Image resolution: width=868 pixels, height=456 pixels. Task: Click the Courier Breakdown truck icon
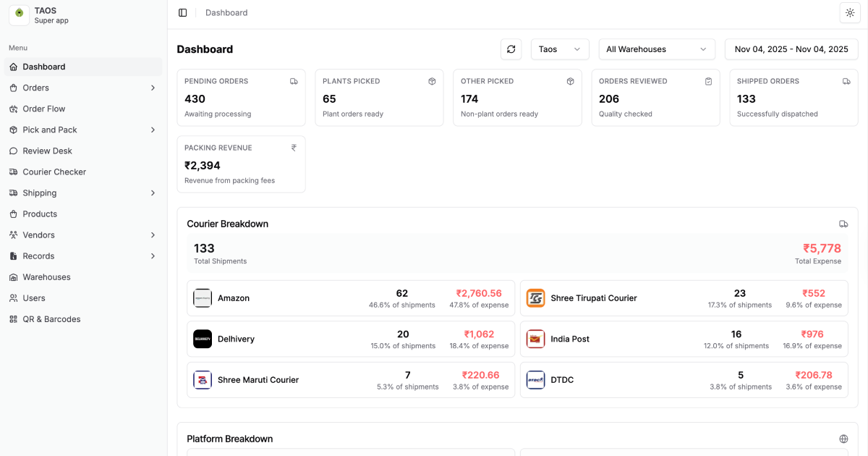click(x=843, y=224)
